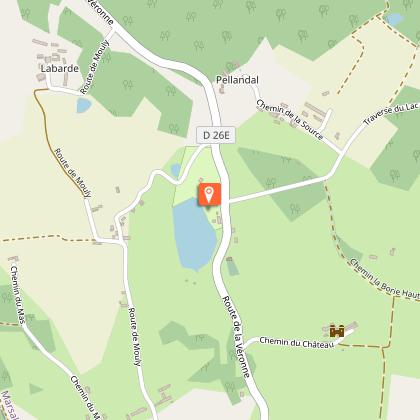Click the orange location pin marker
Viewport: 420px width, 420px height.
click(x=209, y=194)
